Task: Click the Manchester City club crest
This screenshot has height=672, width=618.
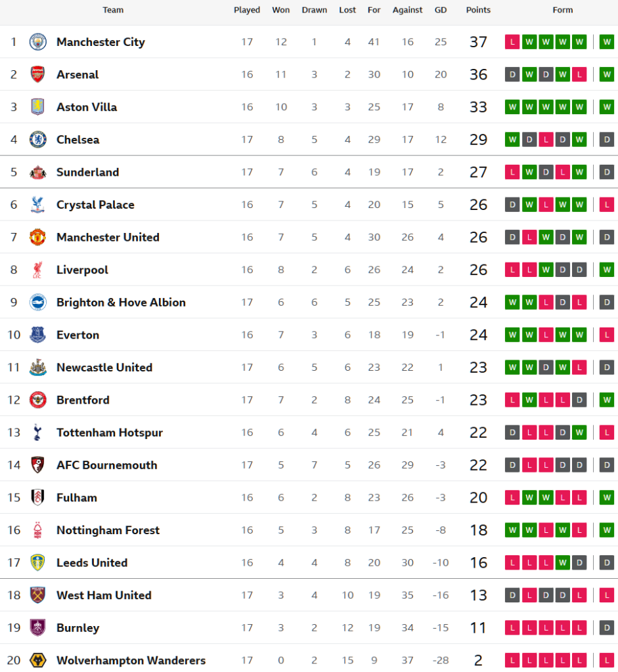Action: click(38, 42)
